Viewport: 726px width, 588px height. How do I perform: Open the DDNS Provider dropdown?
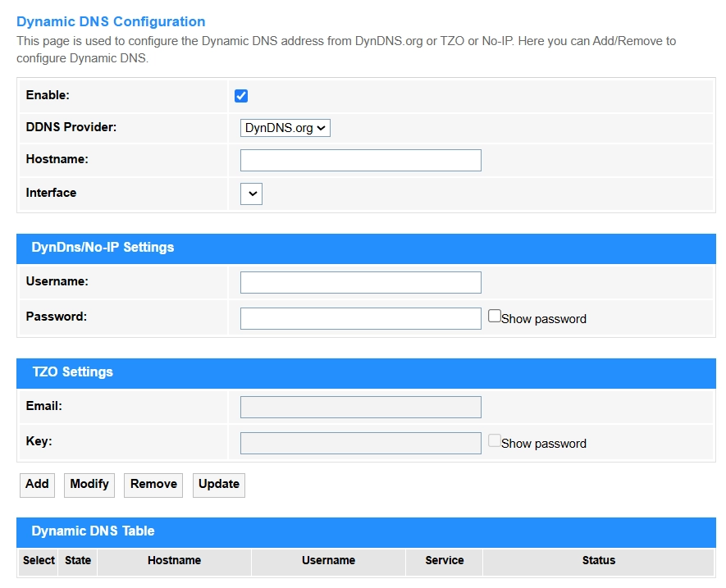tap(285, 128)
